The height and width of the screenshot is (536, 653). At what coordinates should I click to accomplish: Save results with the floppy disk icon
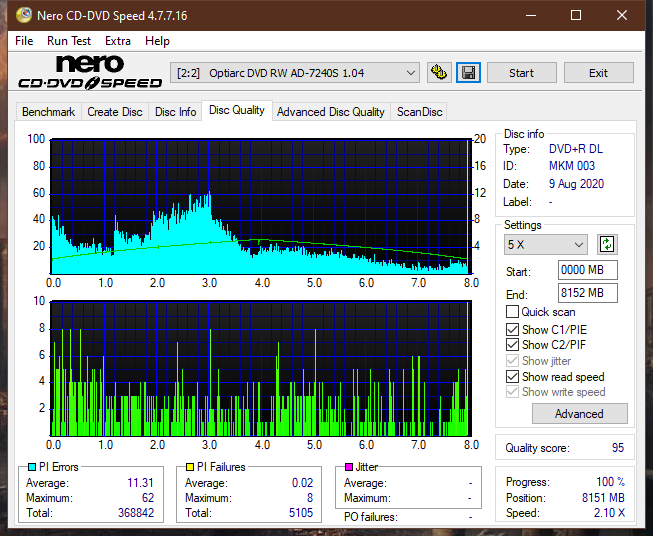pyautogui.click(x=469, y=73)
